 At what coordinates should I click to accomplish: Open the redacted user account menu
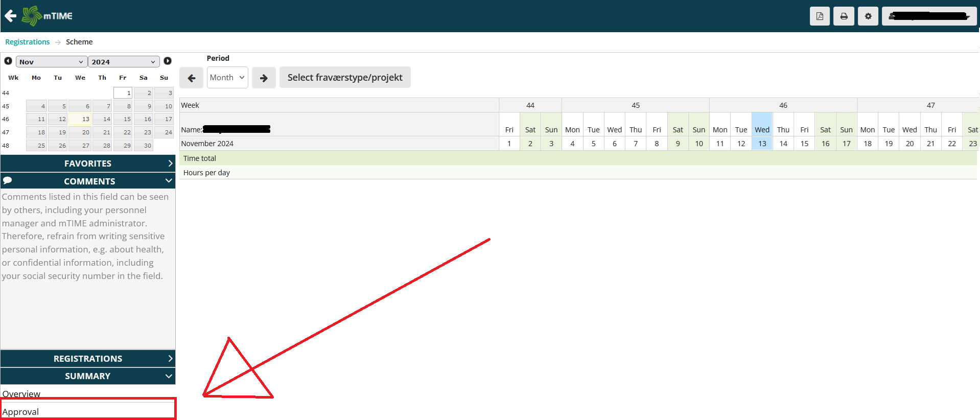929,16
